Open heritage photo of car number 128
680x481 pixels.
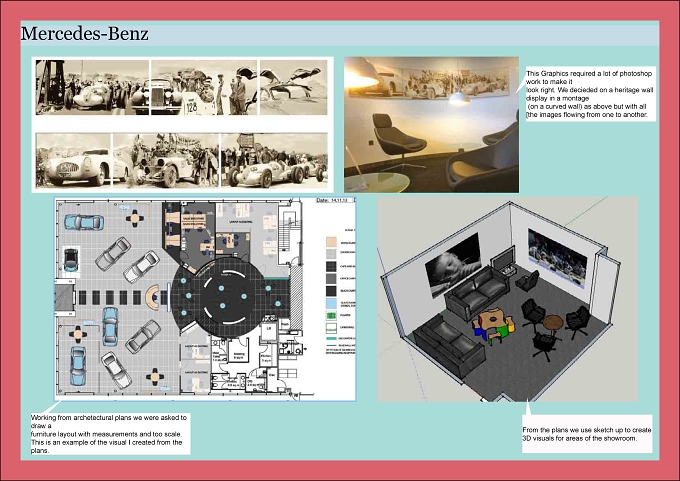click(x=203, y=88)
